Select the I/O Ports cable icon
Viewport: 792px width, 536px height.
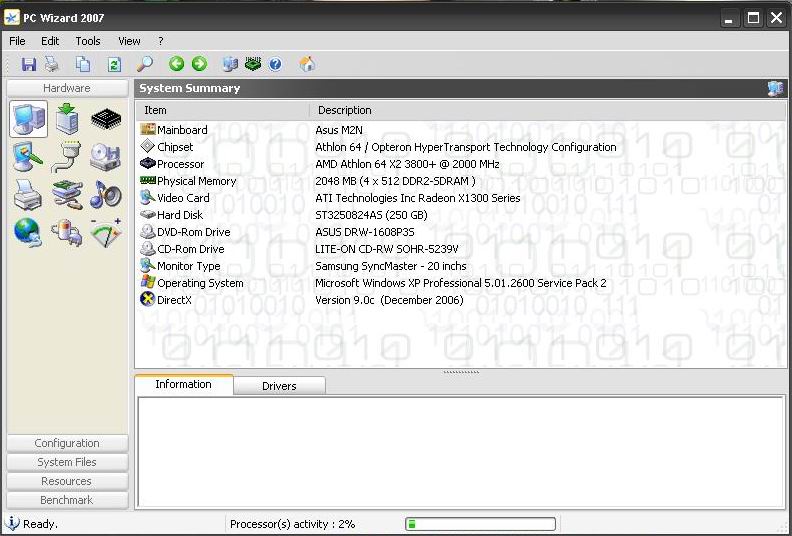[x=67, y=157]
